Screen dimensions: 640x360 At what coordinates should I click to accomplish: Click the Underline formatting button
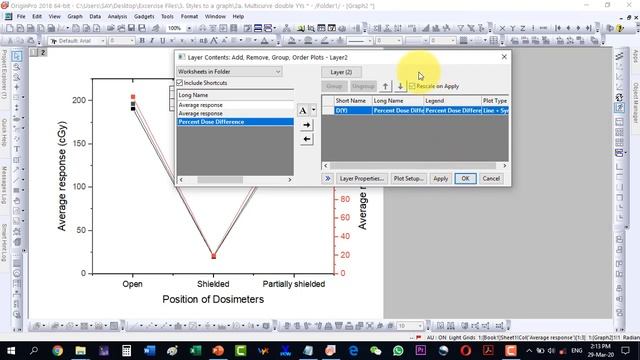point(162,40)
